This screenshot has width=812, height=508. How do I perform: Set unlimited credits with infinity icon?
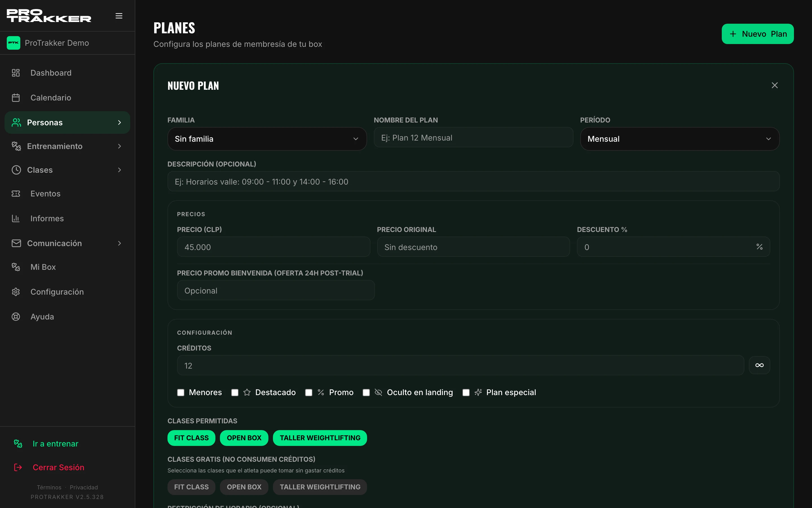point(759,365)
